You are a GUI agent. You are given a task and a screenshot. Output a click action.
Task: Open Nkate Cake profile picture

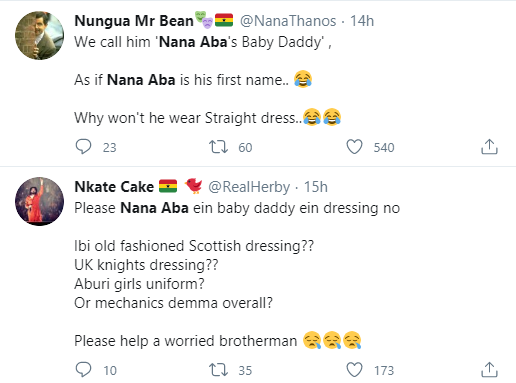(x=39, y=201)
